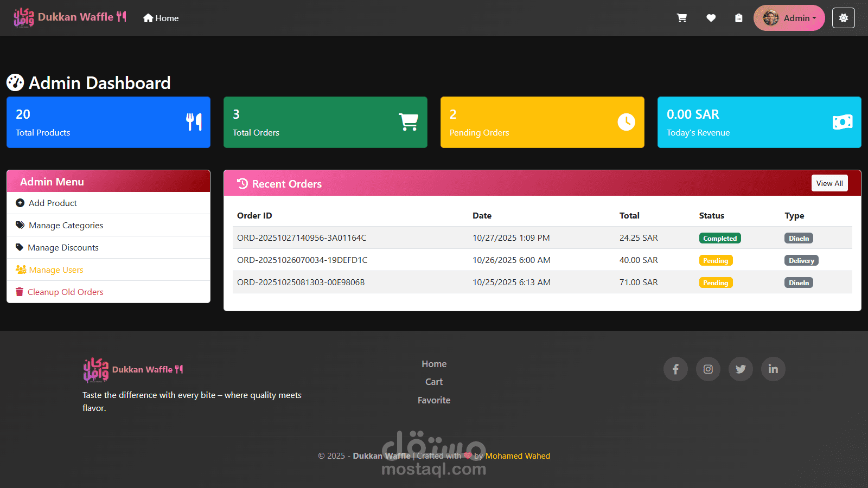This screenshot has width=868, height=488.
Task: Open favorites heart icon in navbar
Action: 711,18
